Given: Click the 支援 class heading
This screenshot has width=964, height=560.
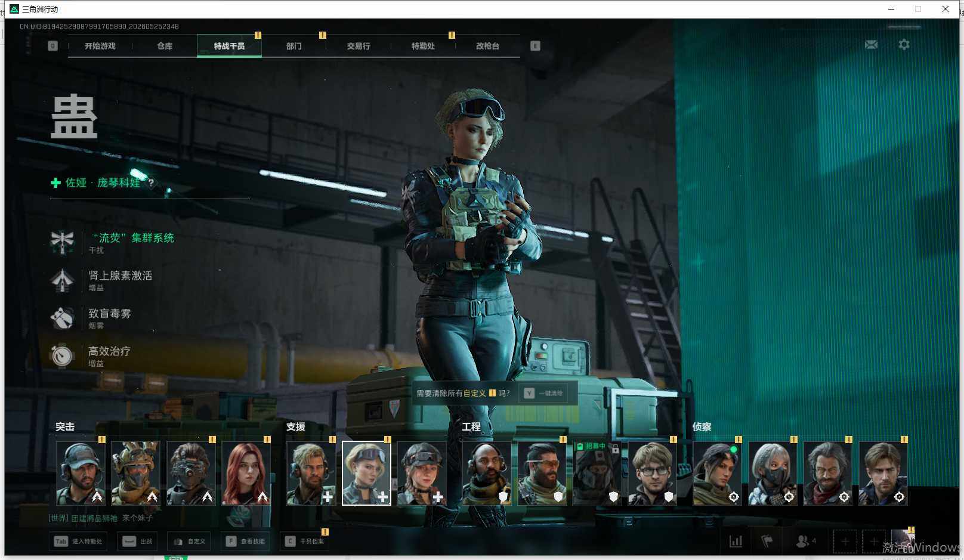Looking at the screenshot, I should click(296, 427).
